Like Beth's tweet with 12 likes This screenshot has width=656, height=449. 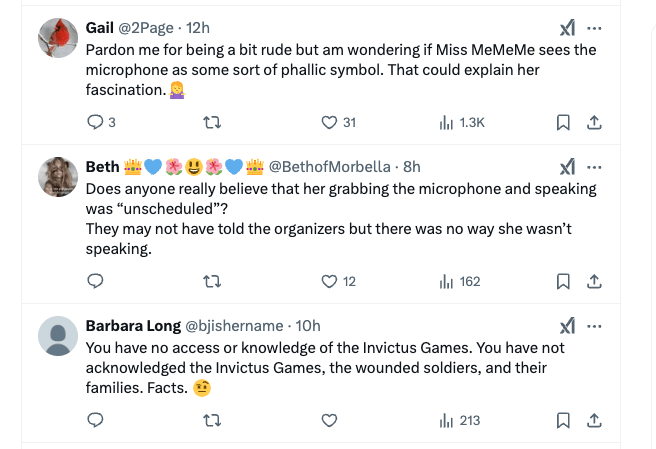point(330,282)
